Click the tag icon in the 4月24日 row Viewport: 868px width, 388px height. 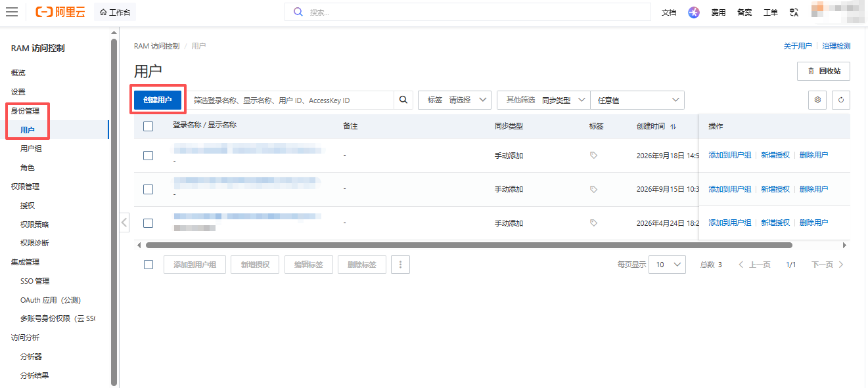click(593, 223)
